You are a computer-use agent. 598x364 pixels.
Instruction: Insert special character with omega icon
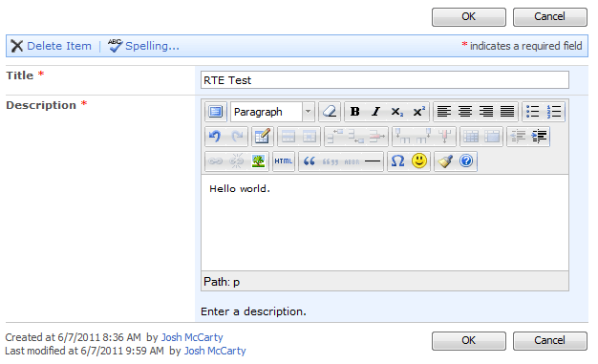(398, 161)
